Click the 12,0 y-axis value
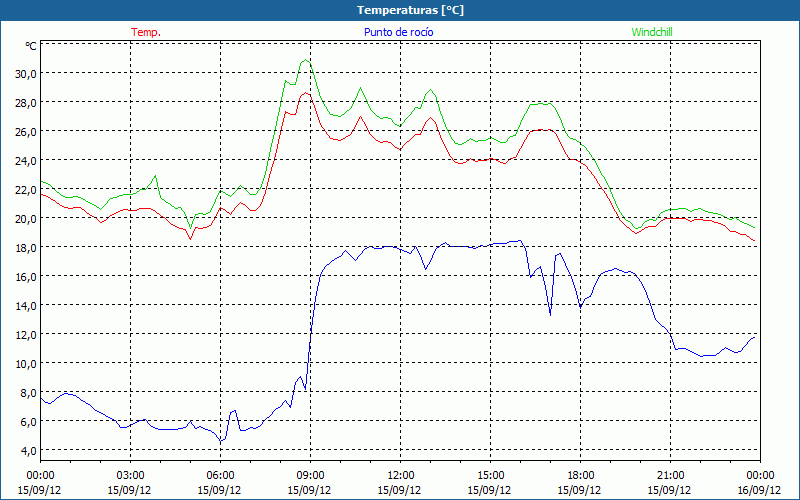 [x=26, y=335]
